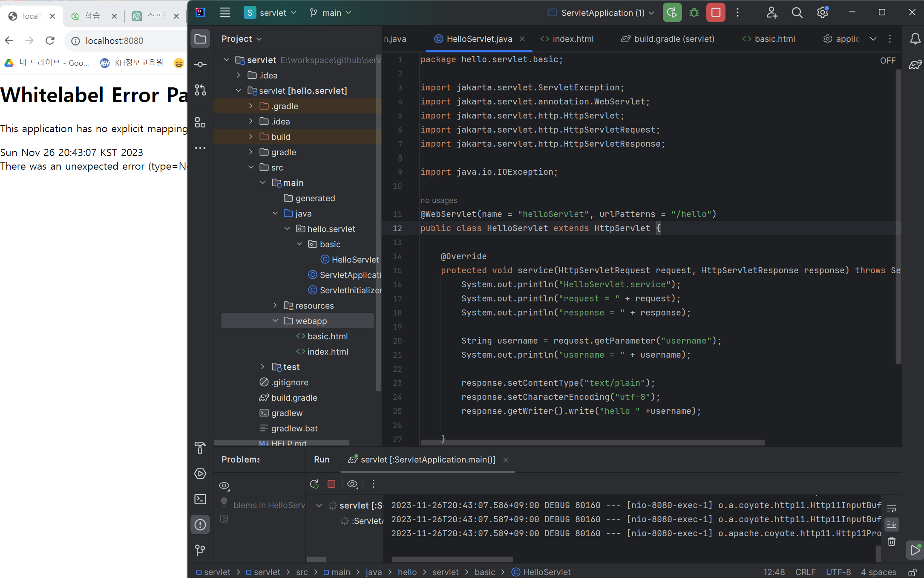Image resolution: width=924 pixels, height=578 pixels.
Task: Toggle view options eye in Run toolbar
Action: click(352, 484)
